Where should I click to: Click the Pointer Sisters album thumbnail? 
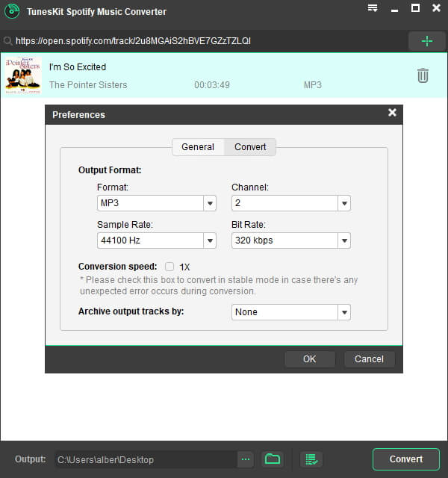coord(23,75)
